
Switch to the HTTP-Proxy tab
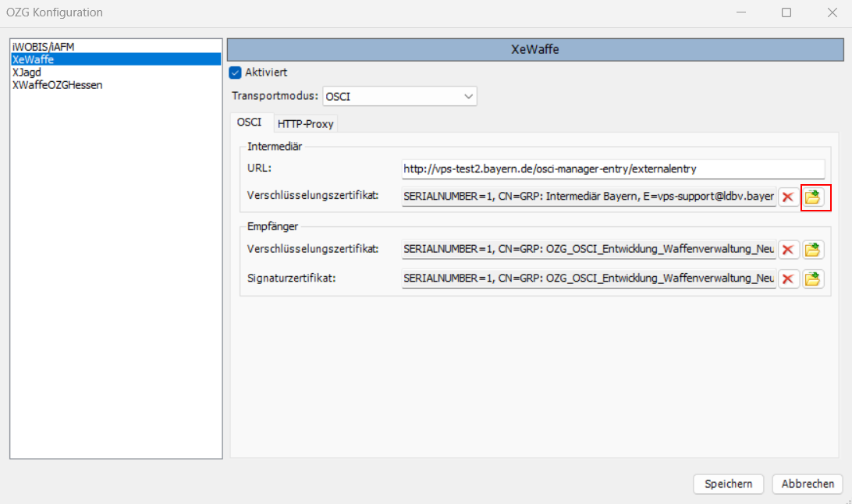[306, 124]
